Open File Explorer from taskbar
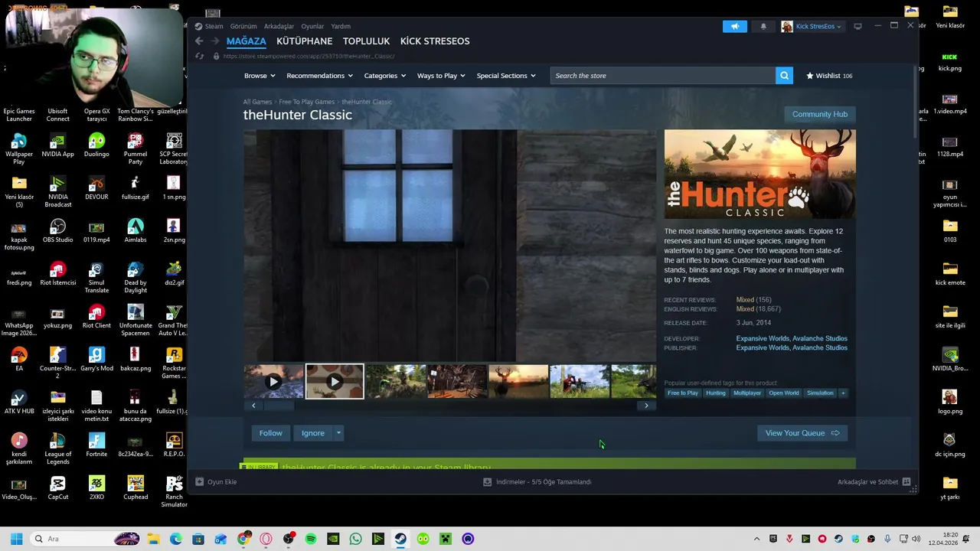The image size is (980, 551). point(153,539)
